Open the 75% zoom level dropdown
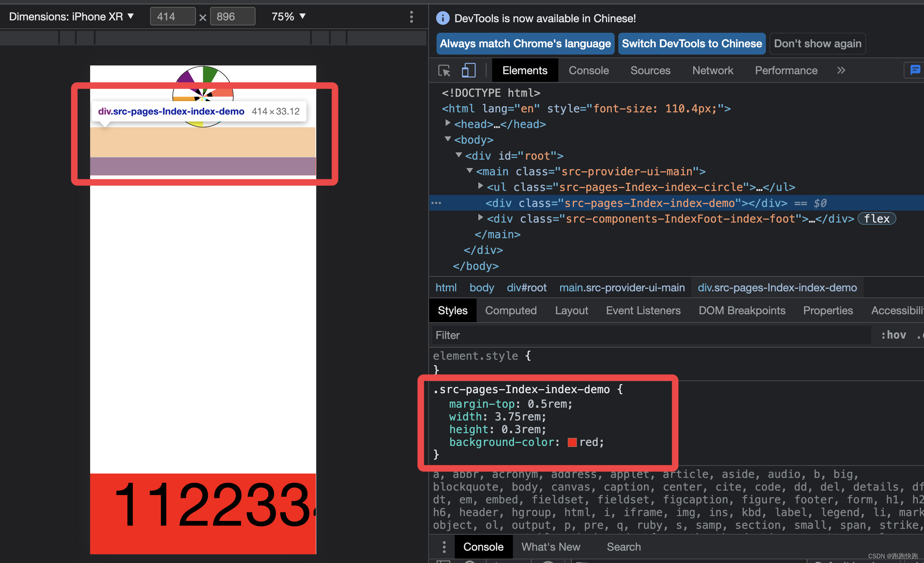924x563 pixels. 288,17
